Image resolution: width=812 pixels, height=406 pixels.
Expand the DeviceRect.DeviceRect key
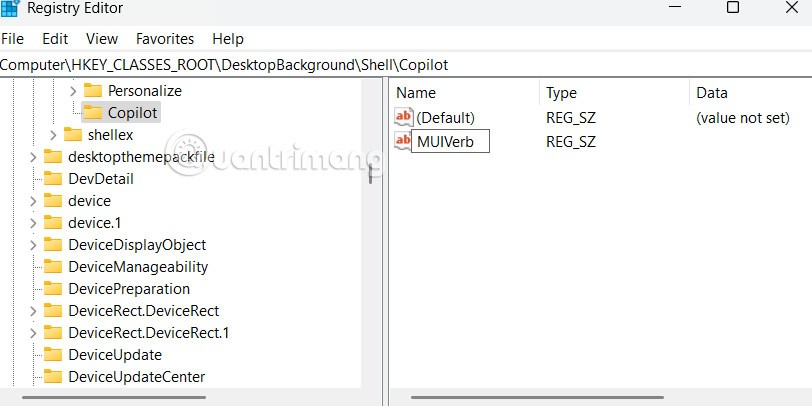33,311
